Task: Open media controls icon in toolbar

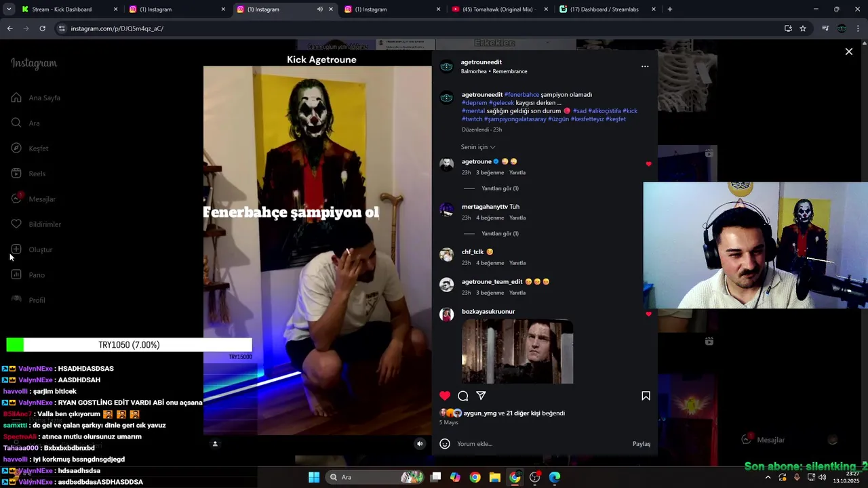Action: point(825,28)
